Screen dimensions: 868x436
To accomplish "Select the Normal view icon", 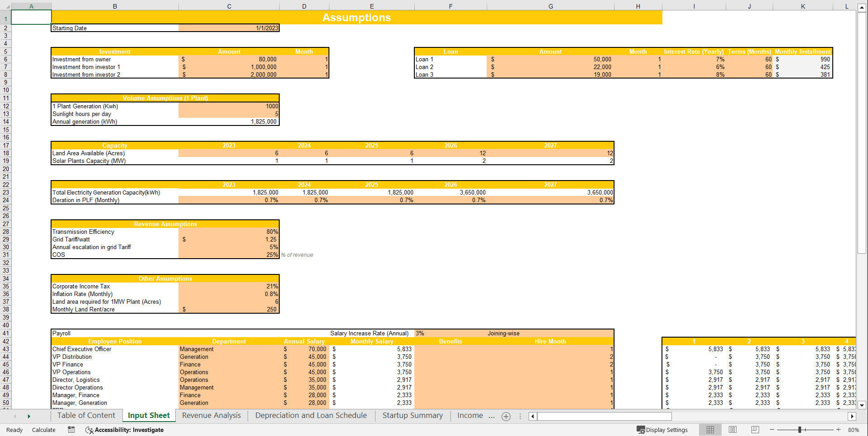I will tap(710, 430).
